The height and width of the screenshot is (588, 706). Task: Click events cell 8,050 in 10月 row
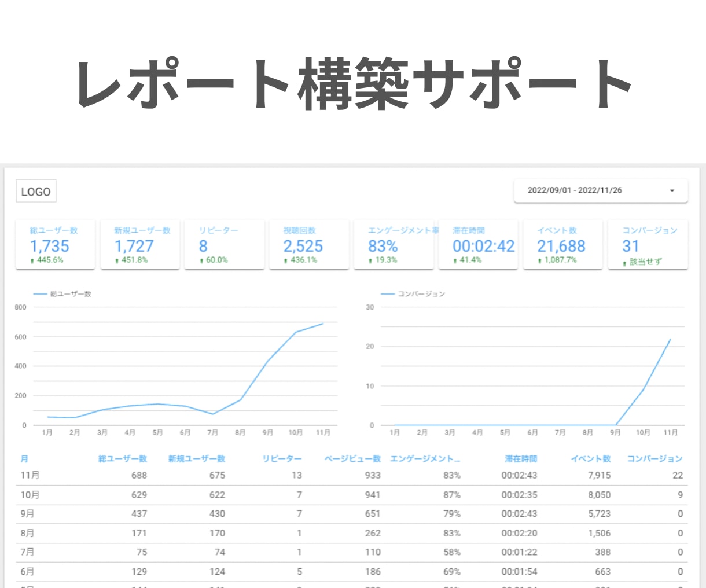point(600,495)
